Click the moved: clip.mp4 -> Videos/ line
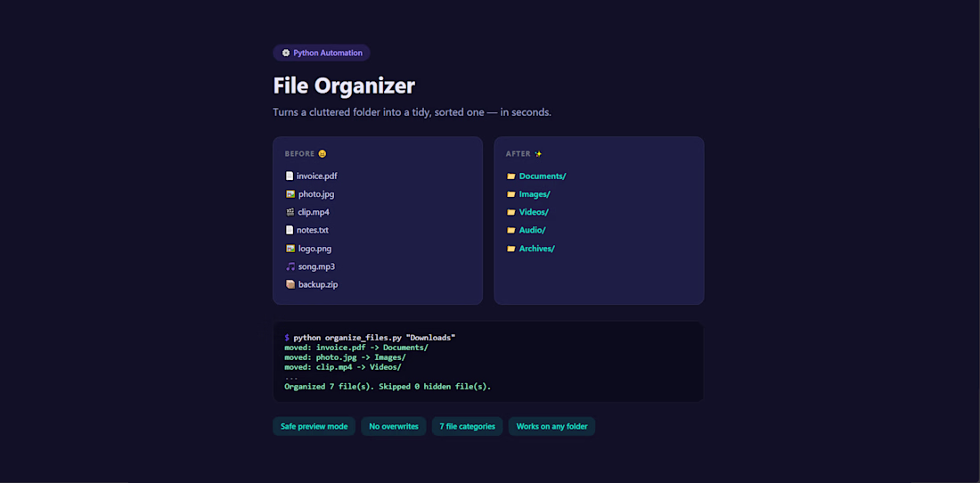 343,367
